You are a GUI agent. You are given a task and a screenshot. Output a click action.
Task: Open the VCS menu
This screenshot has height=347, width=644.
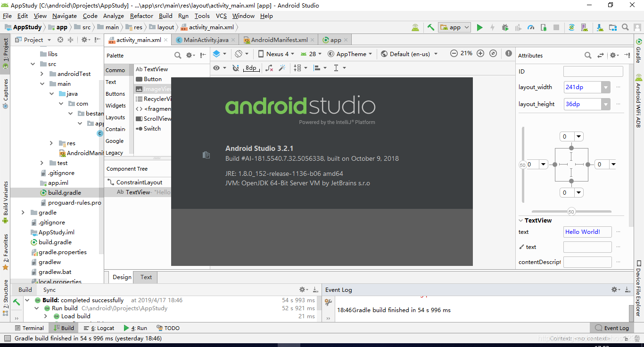tap(221, 16)
